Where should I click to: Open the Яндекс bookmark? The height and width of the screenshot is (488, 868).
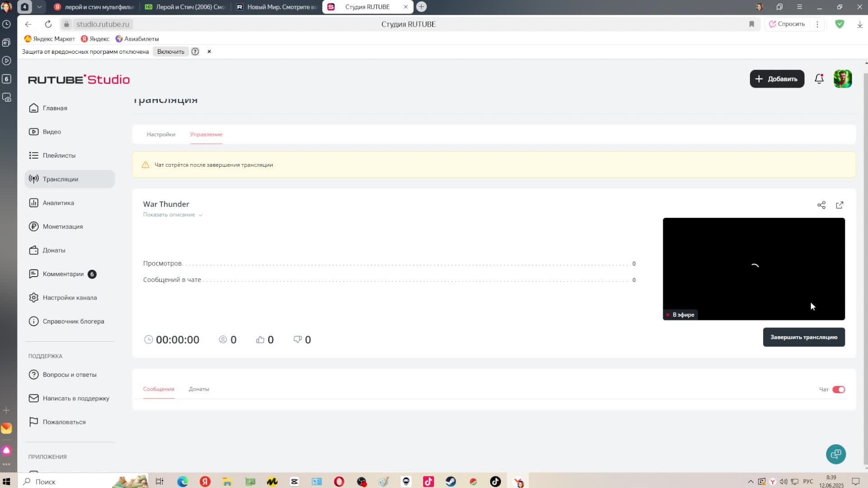click(x=95, y=39)
